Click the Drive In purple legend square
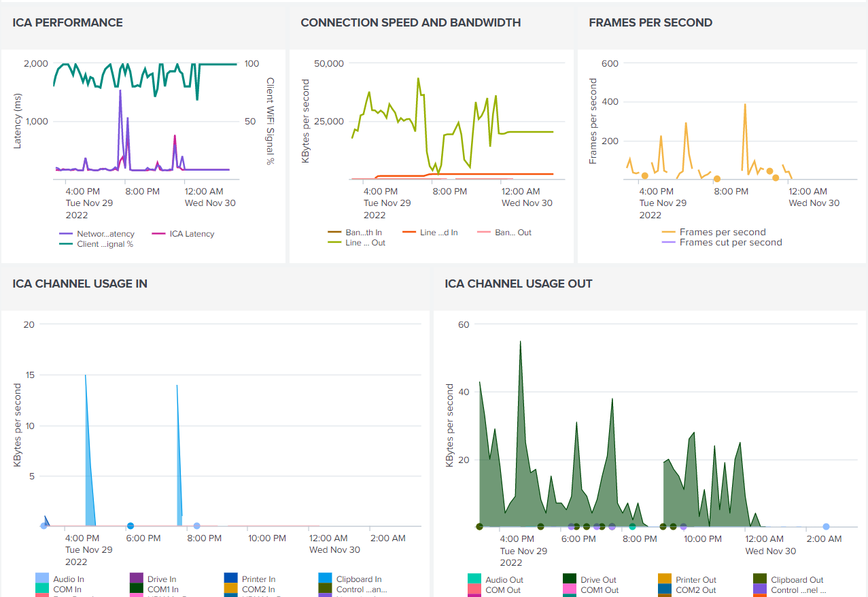 pos(137,579)
